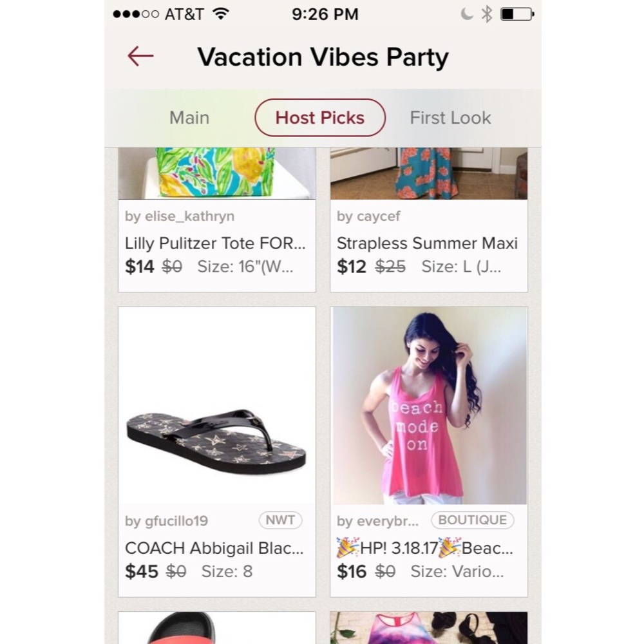This screenshot has height=644, width=644.
Task: Tap the Bluetooth status icon
Action: [x=487, y=14]
